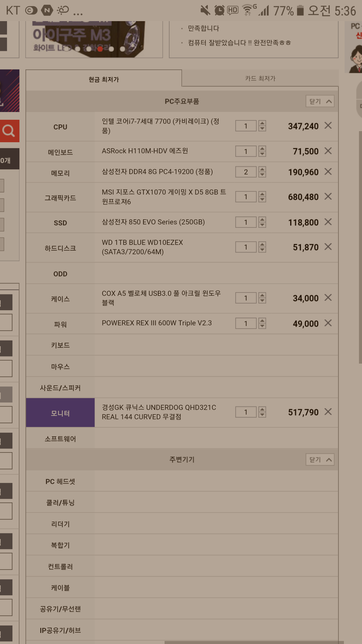The height and width of the screenshot is (644, 362).
Task: Remove the GTX1070 graphics card entry
Action: click(x=328, y=196)
